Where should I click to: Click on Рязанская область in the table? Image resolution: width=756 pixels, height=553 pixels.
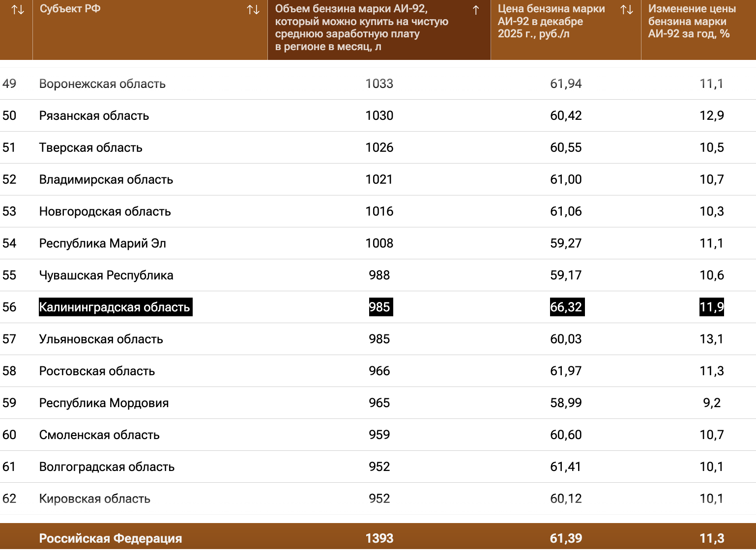tap(94, 116)
